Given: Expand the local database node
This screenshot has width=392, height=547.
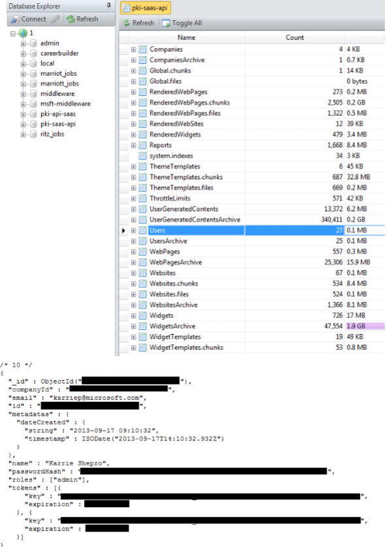Looking at the screenshot, I should [23, 64].
